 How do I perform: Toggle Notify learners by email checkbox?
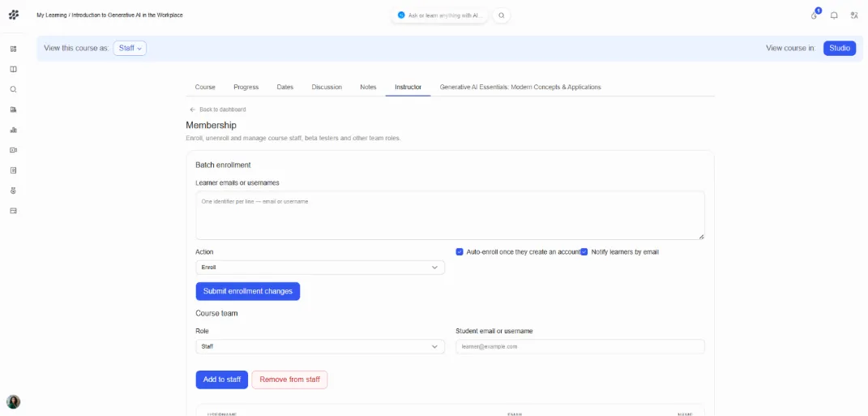tap(584, 251)
